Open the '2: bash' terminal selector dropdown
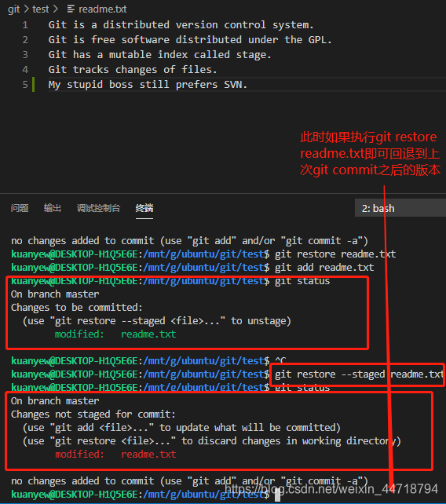Screen dimensions: 446x504 (400, 208)
